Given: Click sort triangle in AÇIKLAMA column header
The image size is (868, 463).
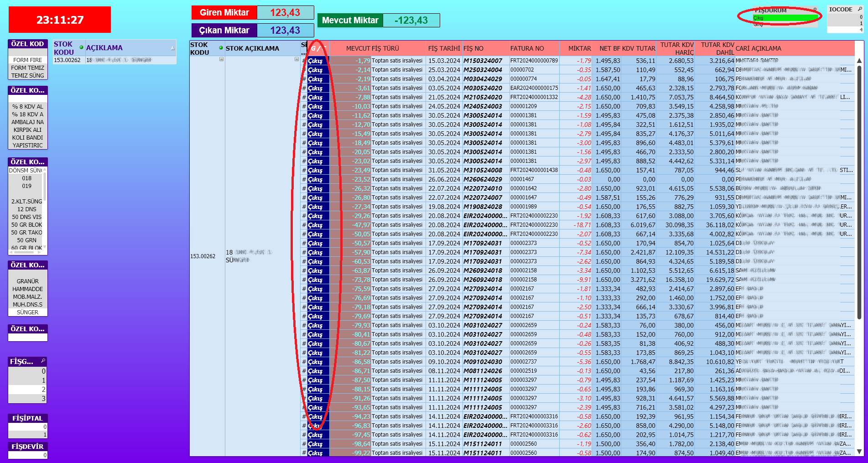Looking at the screenshot, I should (172, 48).
